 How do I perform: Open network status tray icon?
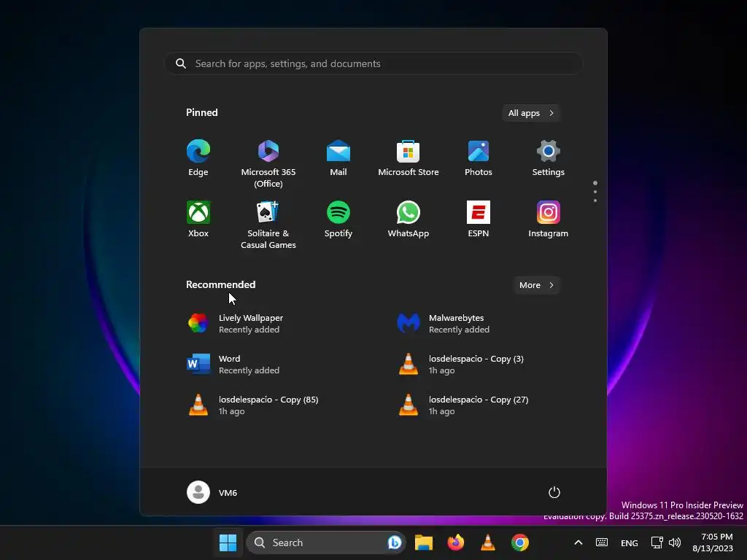pos(657,542)
